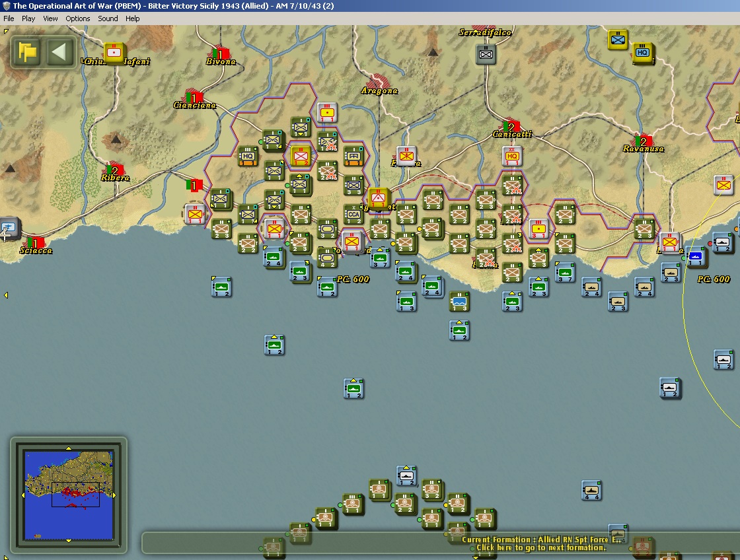The height and width of the screenshot is (560, 740).
Task: Select the highlighted yellow infantry unit 1-2
Action: (x=301, y=156)
